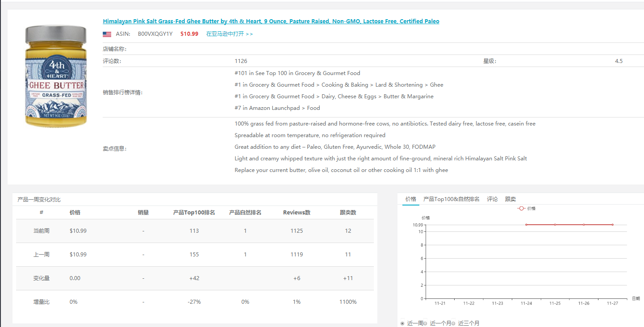Click the 跟卖数 column header
Viewport: 644px width, 327px height.
(348, 213)
